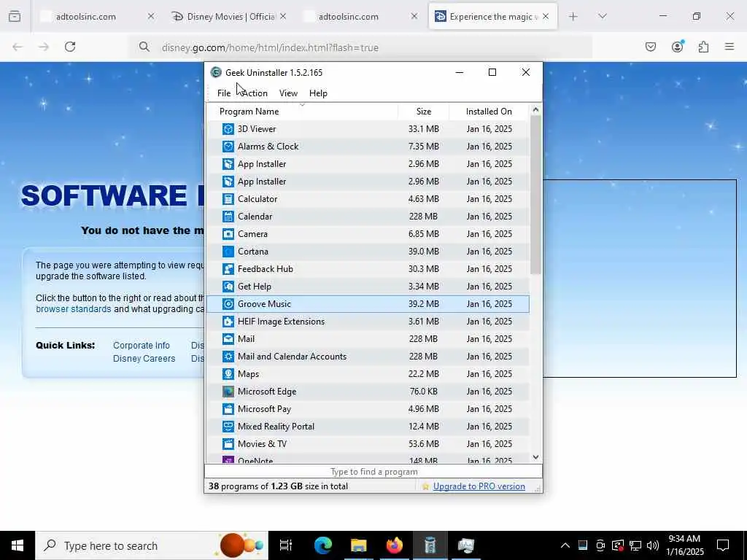Screen dimensions: 747x560
Task: Click the Camera app icon
Action: [228, 234]
